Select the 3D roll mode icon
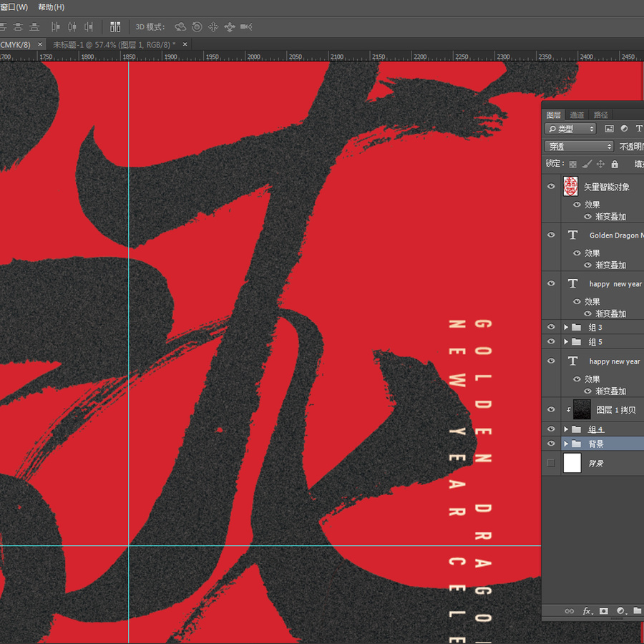644x644 pixels. pyautogui.click(x=197, y=27)
